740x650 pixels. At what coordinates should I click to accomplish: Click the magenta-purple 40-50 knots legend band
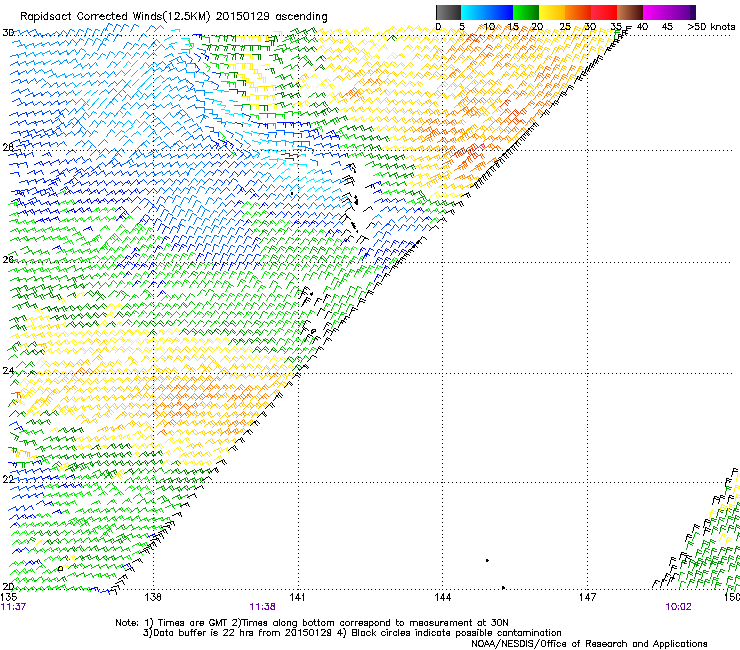click(669, 12)
